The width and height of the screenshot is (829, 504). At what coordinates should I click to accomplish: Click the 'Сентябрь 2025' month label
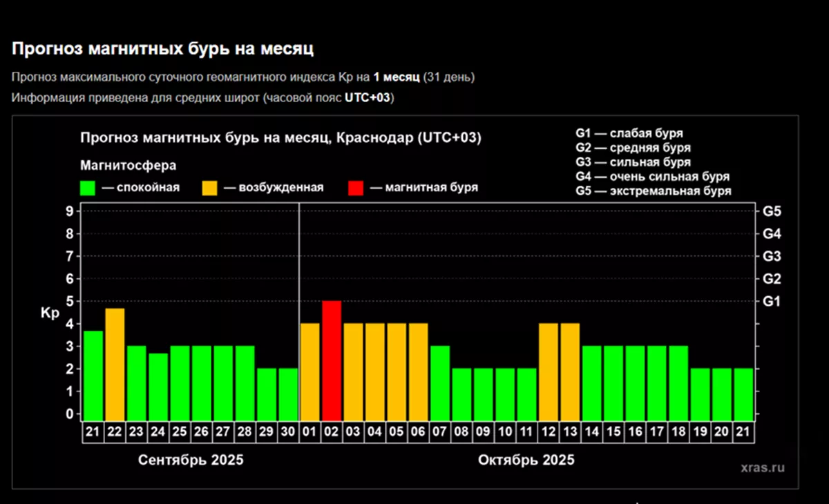click(191, 460)
